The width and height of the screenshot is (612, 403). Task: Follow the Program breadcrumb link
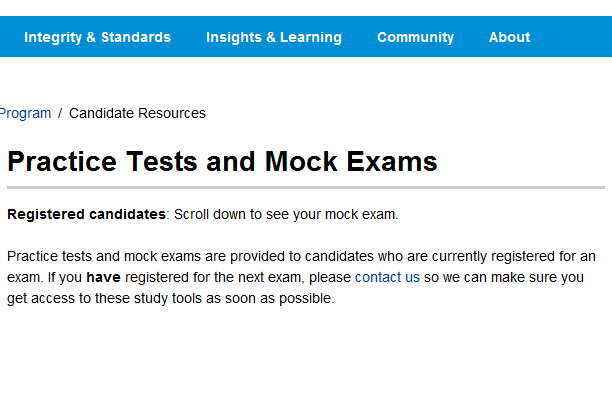tap(25, 113)
